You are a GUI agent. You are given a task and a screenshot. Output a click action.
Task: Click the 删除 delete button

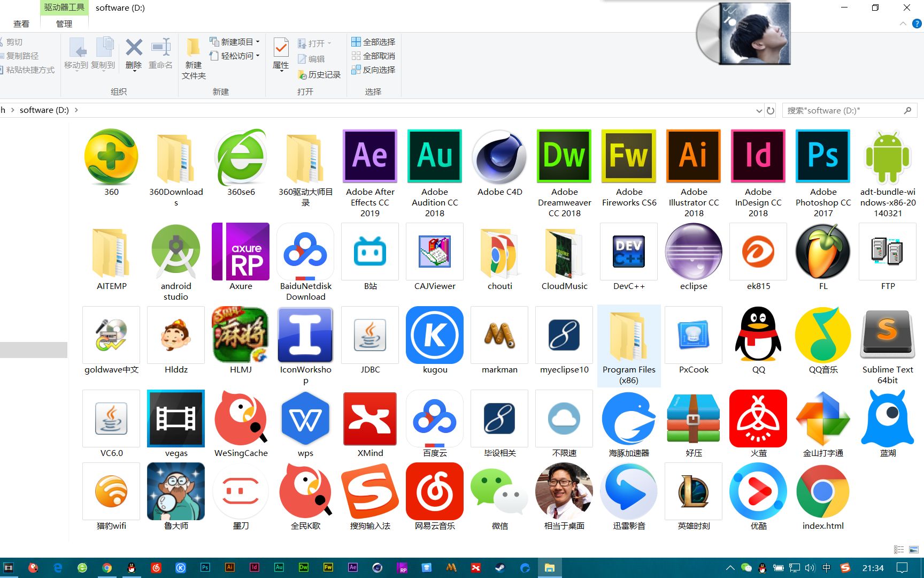[x=134, y=55]
